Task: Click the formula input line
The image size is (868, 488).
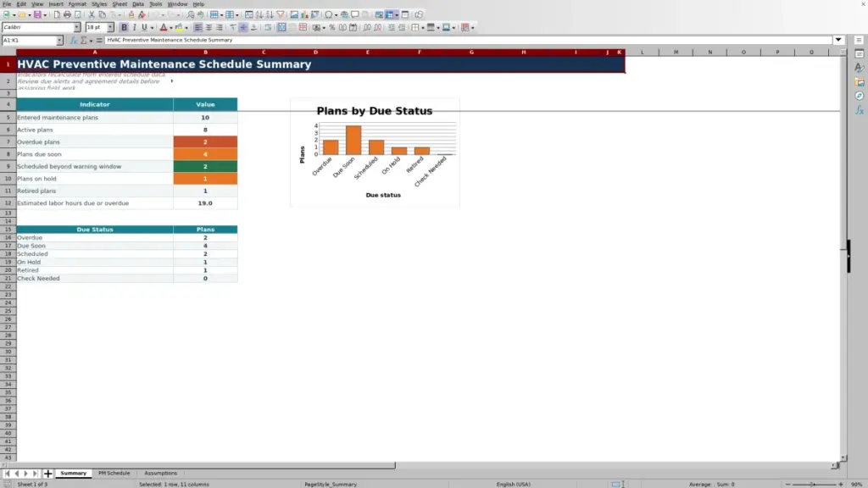Action: point(468,40)
